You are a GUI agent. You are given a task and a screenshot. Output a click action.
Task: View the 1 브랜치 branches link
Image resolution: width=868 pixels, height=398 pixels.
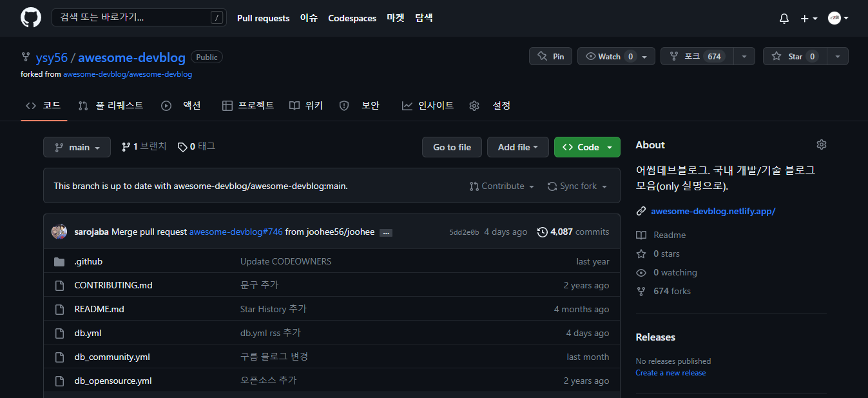tap(144, 146)
